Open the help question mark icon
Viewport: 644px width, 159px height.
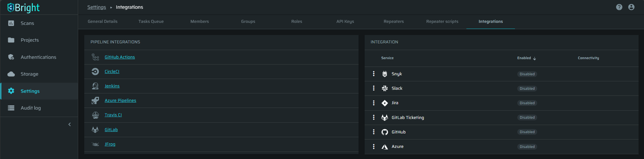(x=619, y=7)
